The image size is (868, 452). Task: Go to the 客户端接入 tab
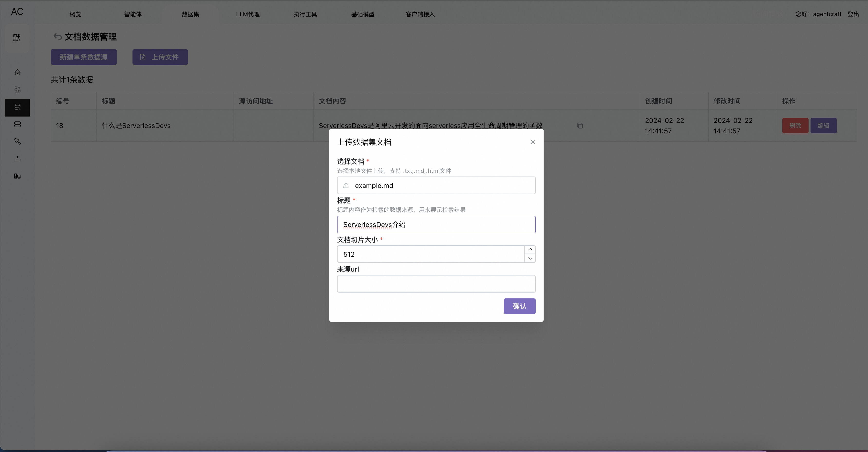coord(420,14)
